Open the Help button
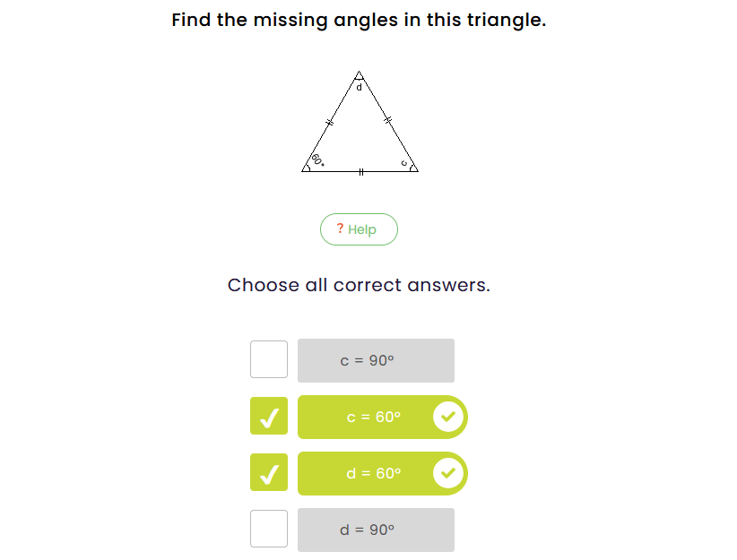The height and width of the screenshot is (560, 737). pos(359,229)
